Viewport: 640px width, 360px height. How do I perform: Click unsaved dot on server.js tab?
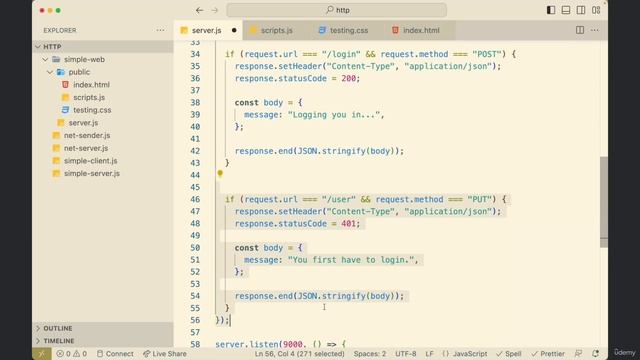click(x=234, y=30)
